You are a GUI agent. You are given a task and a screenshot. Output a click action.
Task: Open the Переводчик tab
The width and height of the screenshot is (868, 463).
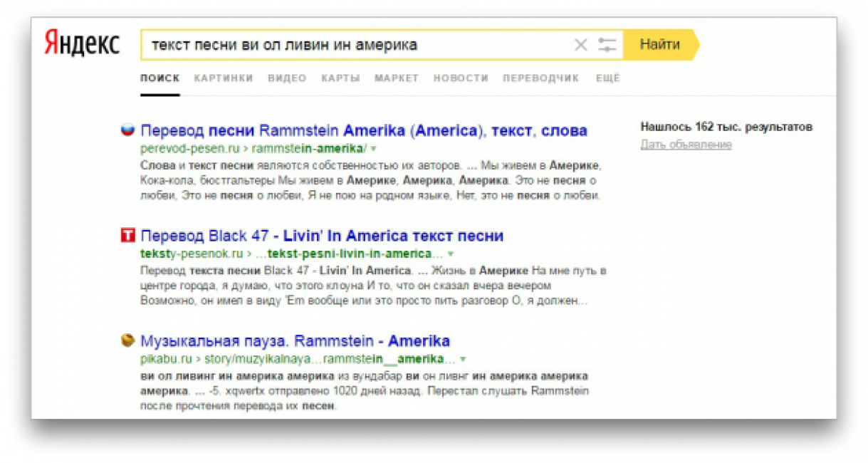pyautogui.click(x=540, y=78)
